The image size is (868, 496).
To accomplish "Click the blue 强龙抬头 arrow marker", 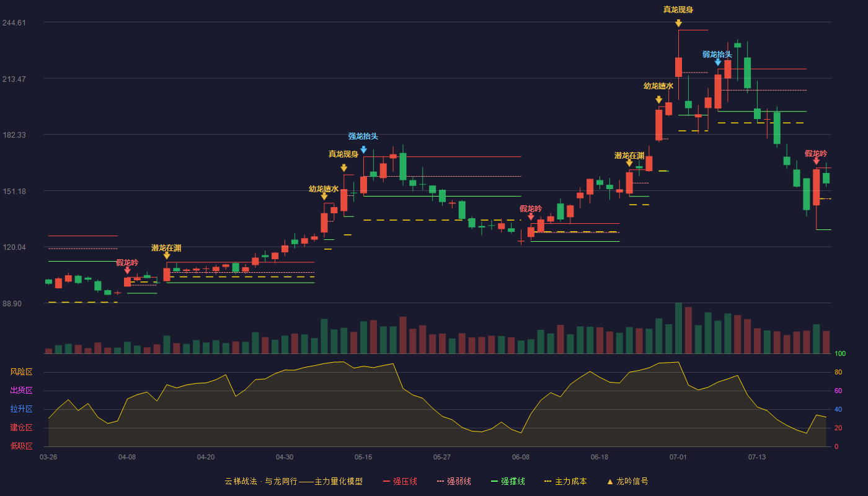I will [363, 149].
